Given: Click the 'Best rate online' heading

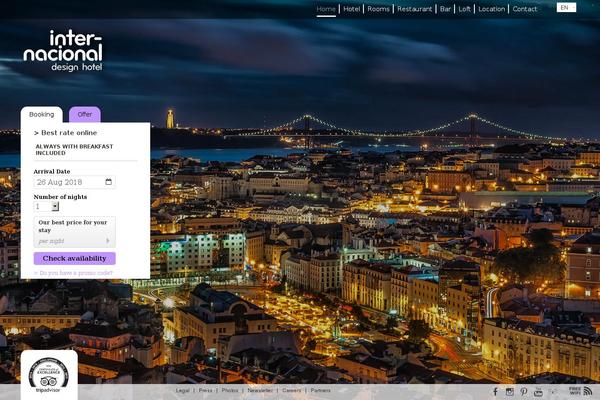Looking at the screenshot, I should click(x=65, y=133).
